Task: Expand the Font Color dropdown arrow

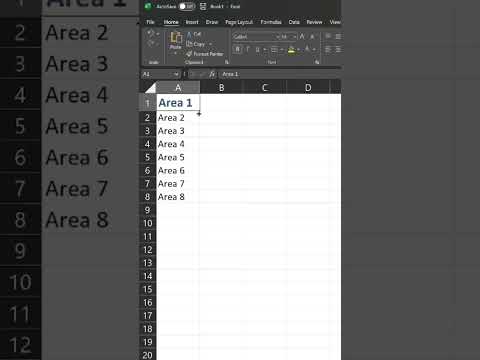Action: tap(314, 50)
